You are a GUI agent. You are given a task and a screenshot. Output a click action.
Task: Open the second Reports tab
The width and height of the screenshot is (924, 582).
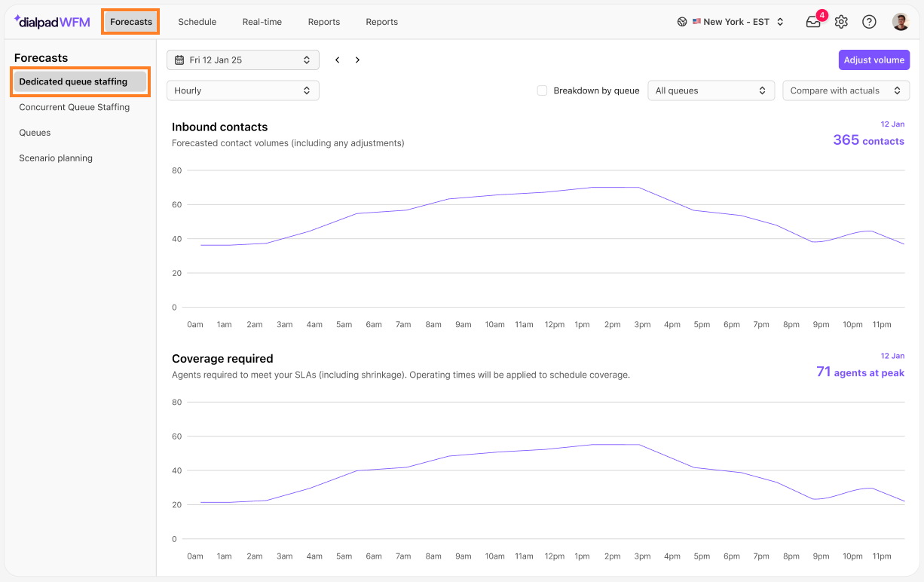382,22
